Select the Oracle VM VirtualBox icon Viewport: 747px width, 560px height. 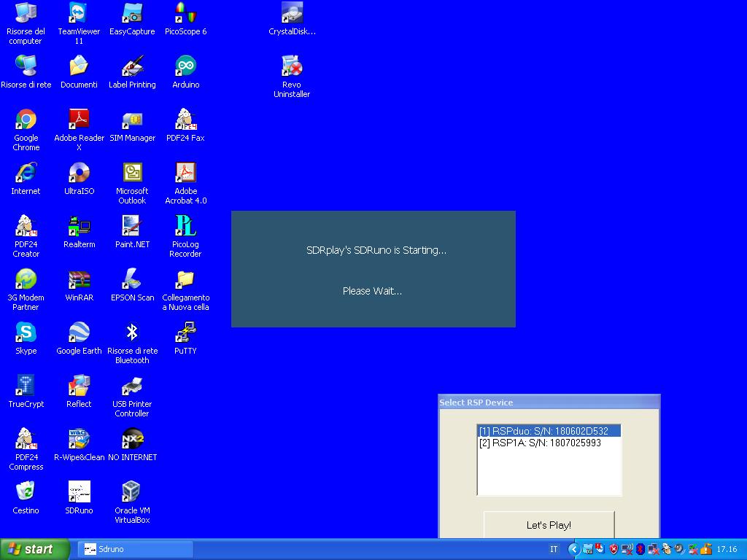point(132,492)
